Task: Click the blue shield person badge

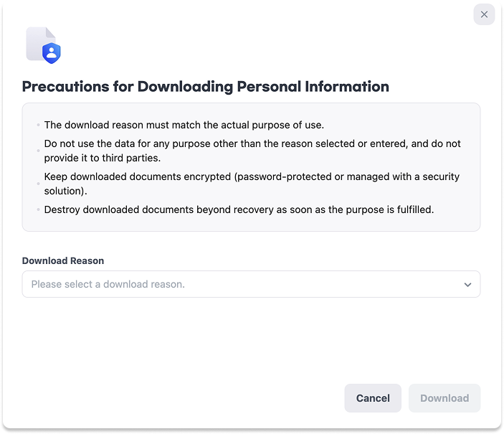Action: (52, 53)
